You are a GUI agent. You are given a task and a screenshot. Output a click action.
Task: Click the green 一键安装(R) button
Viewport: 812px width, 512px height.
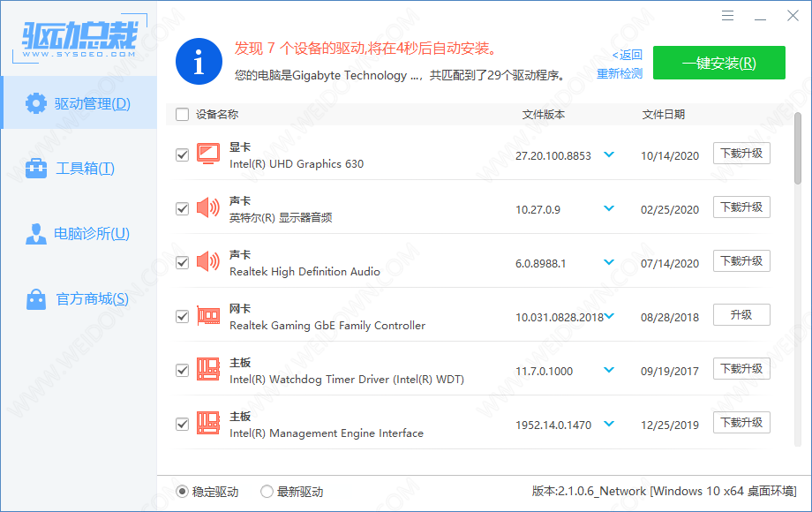click(718, 63)
